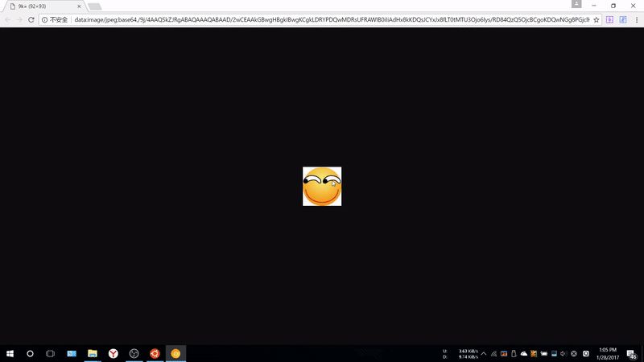View site info for 不安全 warning
Viewport: 644px width, 362px height.
coord(55,19)
